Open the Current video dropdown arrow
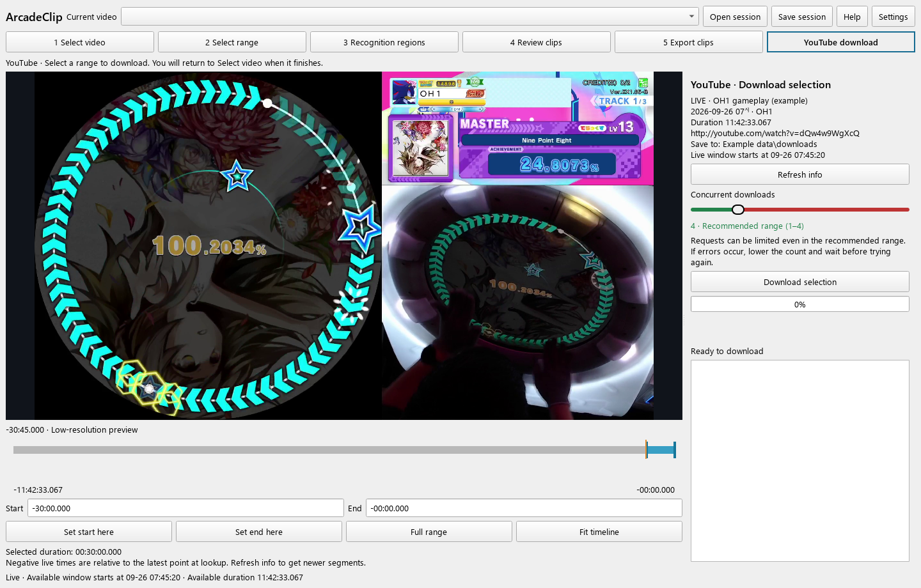921x588 pixels. coord(691,17)
